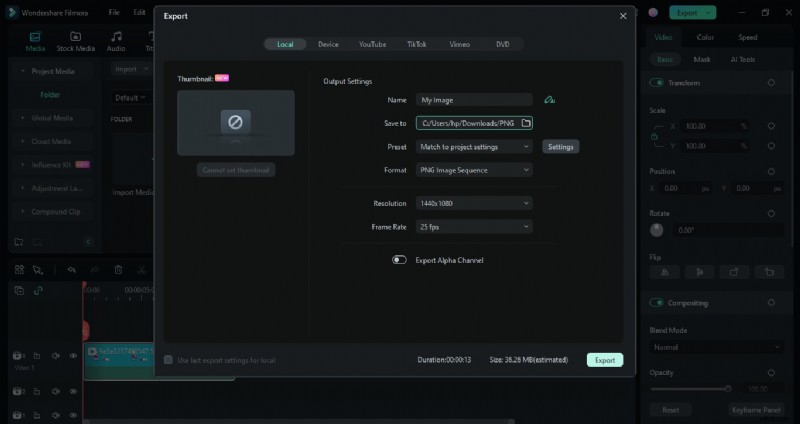Open the Stock Media panel icon
800x424 pixels.
(x=76, y=40)
